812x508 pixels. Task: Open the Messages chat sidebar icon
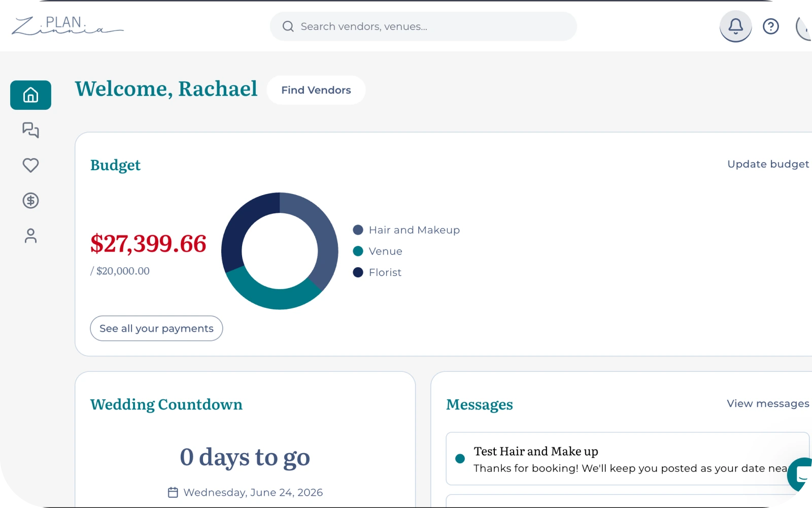coord(30,130)
